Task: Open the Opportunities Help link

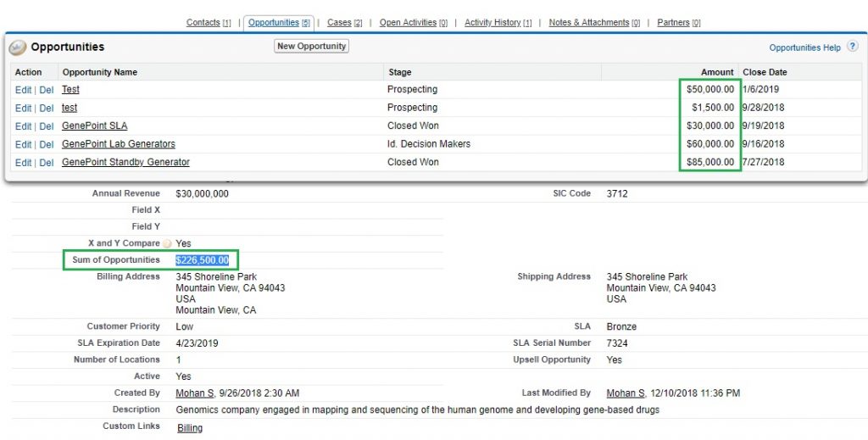Action: tap(805, 47)
